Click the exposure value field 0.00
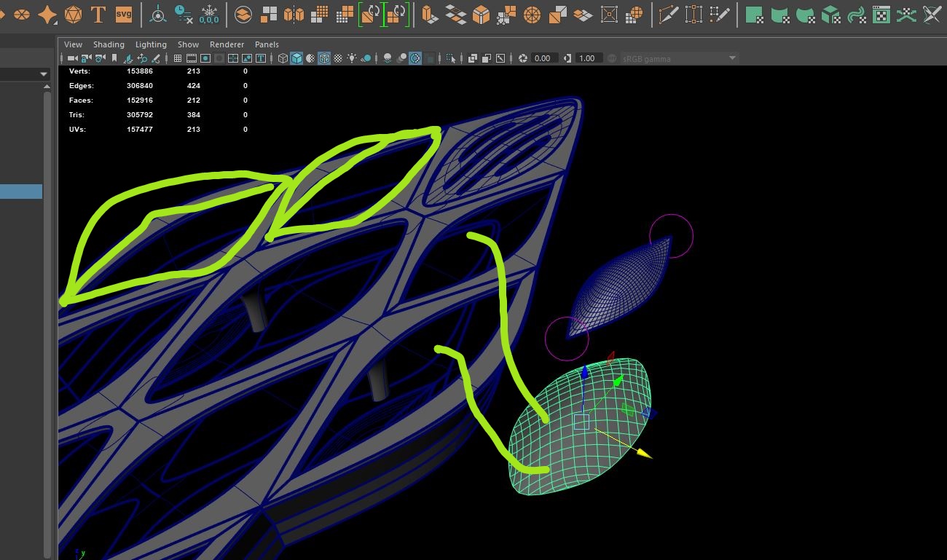Image resolution: width=947 pixels, height=560 pixels. click(544, 58)
